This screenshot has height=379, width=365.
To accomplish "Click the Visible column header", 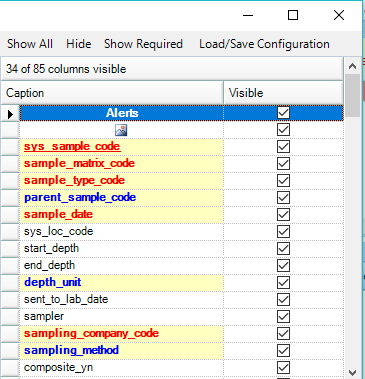I will [283, 93].
